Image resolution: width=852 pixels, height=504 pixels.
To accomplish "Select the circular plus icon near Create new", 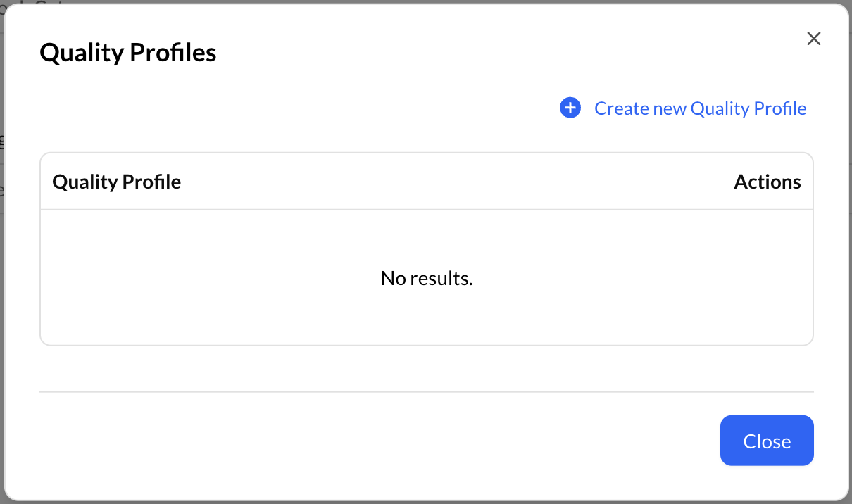I will tap(570, 107).
